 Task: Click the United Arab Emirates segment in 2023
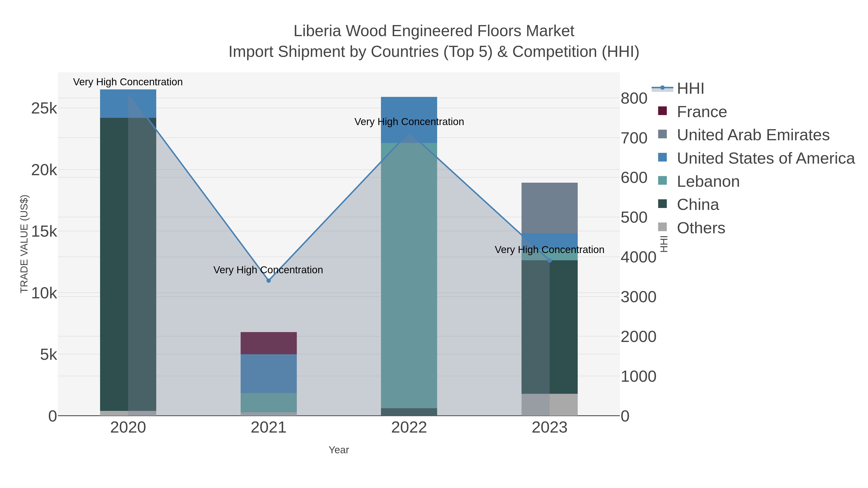tap(549, 208)
